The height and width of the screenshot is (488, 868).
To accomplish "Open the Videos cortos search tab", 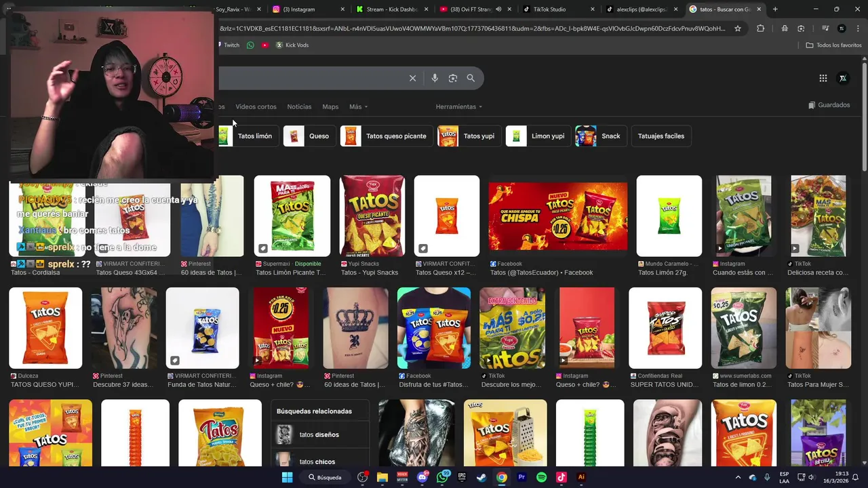I will click(x=256, y=106).
